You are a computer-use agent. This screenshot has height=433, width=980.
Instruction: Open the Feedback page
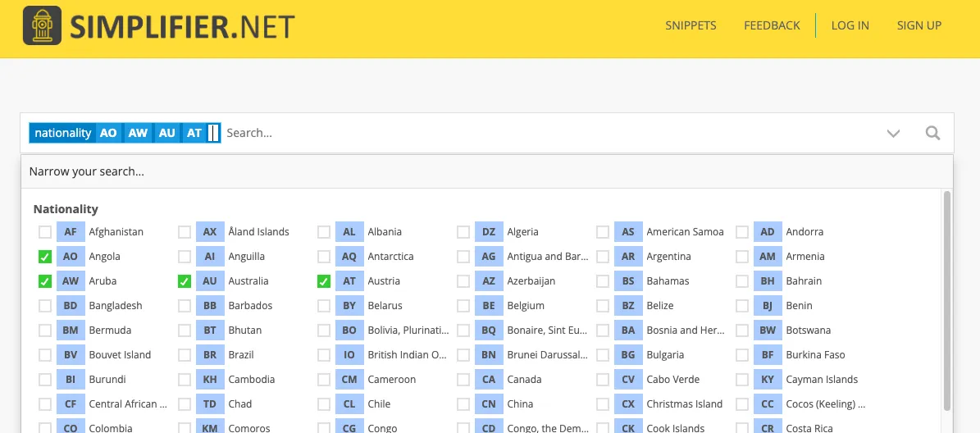click(x=772, y=25)
